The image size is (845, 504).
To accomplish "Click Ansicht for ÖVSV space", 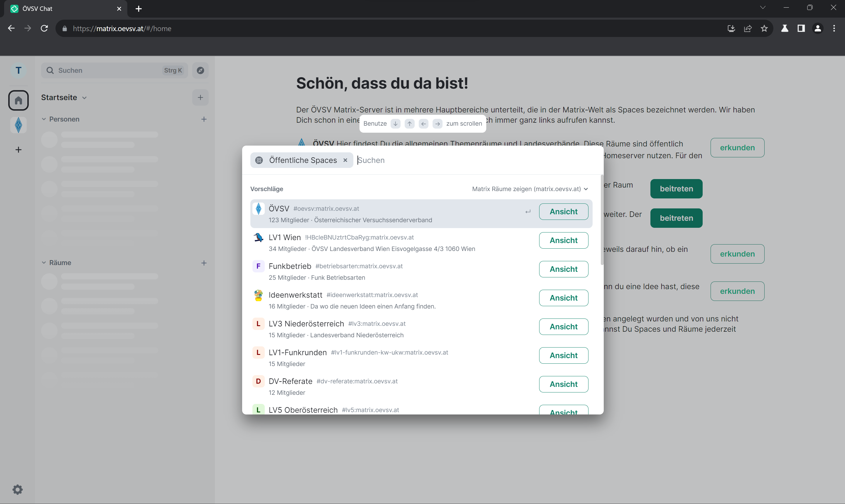I will click(x=564, y=212).
